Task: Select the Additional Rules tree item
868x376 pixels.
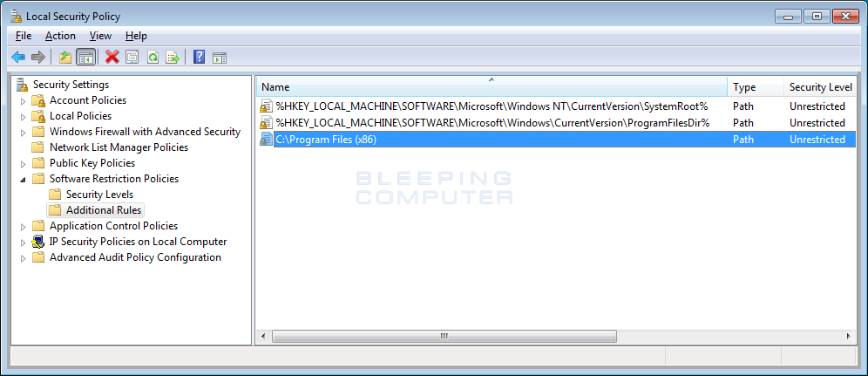Action: (104, 210)
